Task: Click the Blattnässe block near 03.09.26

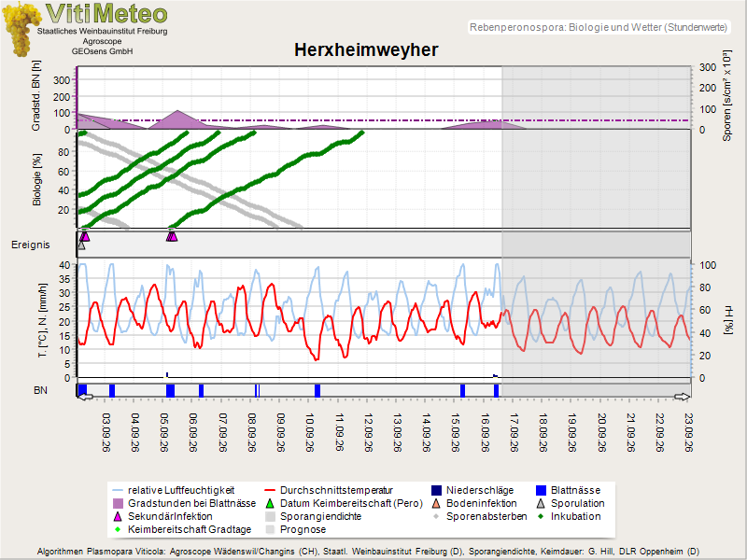Action: click(x=112, y=390)
